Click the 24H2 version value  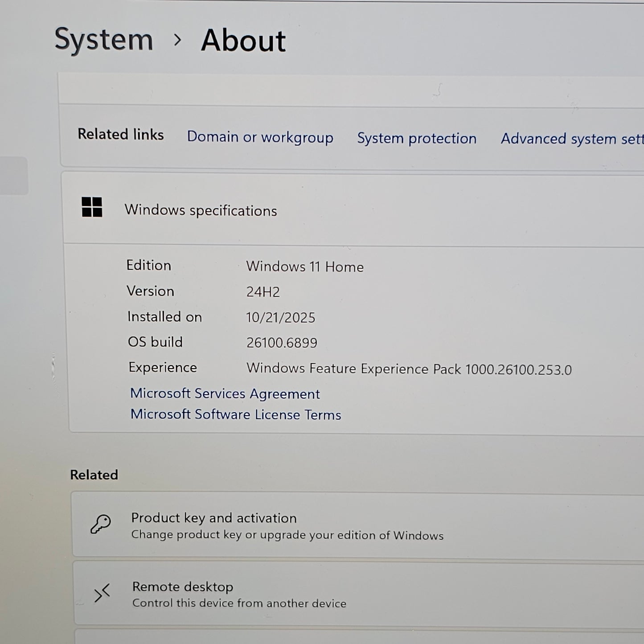coord(263,292)
